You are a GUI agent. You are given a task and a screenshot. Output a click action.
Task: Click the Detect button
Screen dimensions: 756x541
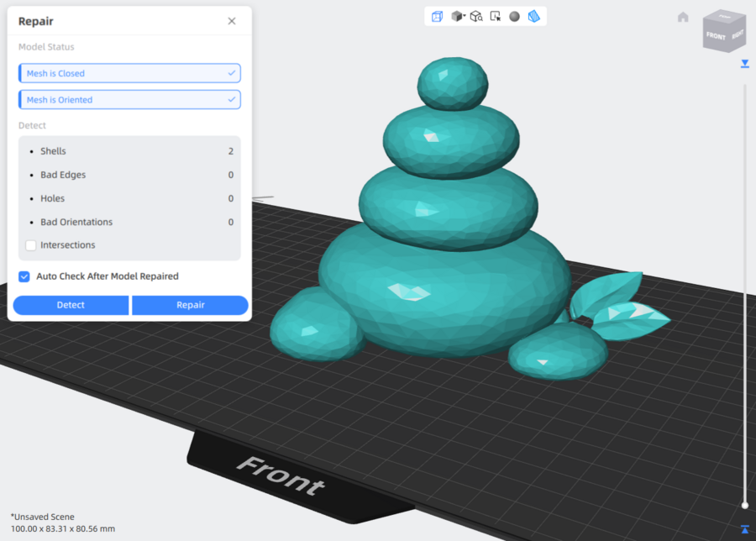click(71, 305)
